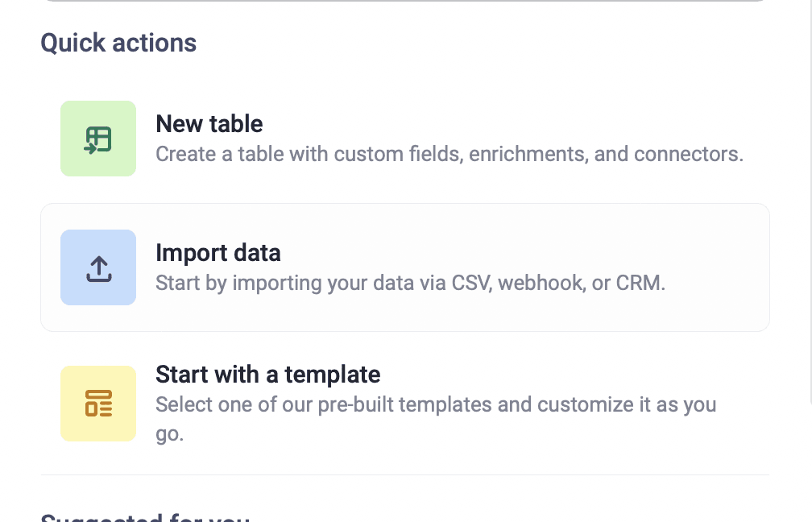Click blank space right of the New table title
The image size is (812, 522).
coord(499,124)
